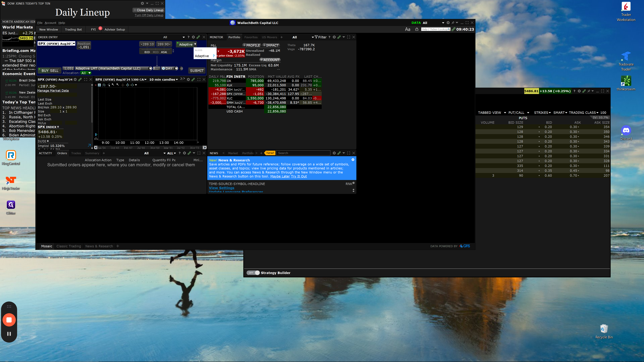This screenshot has width=644, height=362.
Task: Click the News panel link chain icon
Action: pyautogui.click(x=339, y=153)
